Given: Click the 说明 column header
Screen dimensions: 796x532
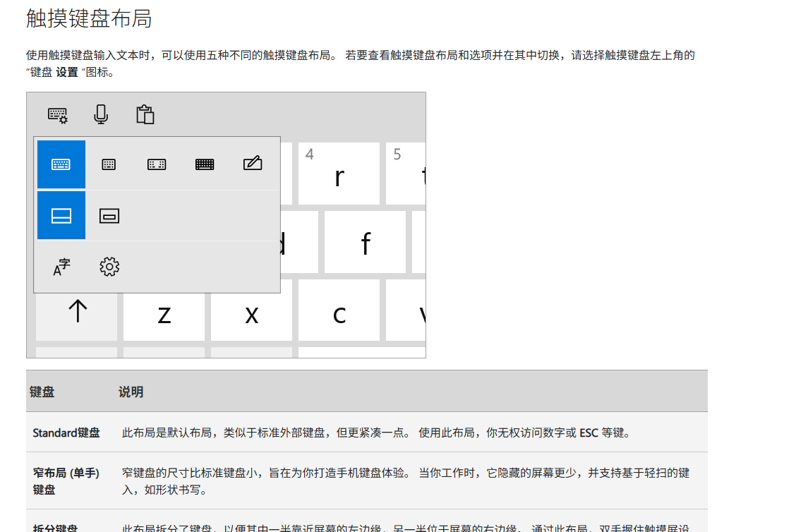Looking at the screenshot, I should point(131,392).
